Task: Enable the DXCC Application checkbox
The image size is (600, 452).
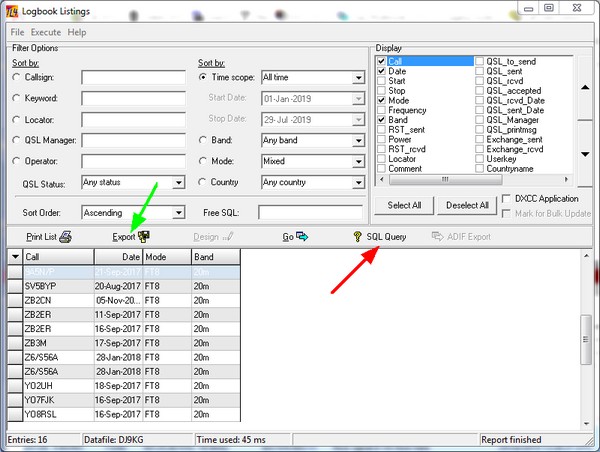Action: click(x=506, y=199)
